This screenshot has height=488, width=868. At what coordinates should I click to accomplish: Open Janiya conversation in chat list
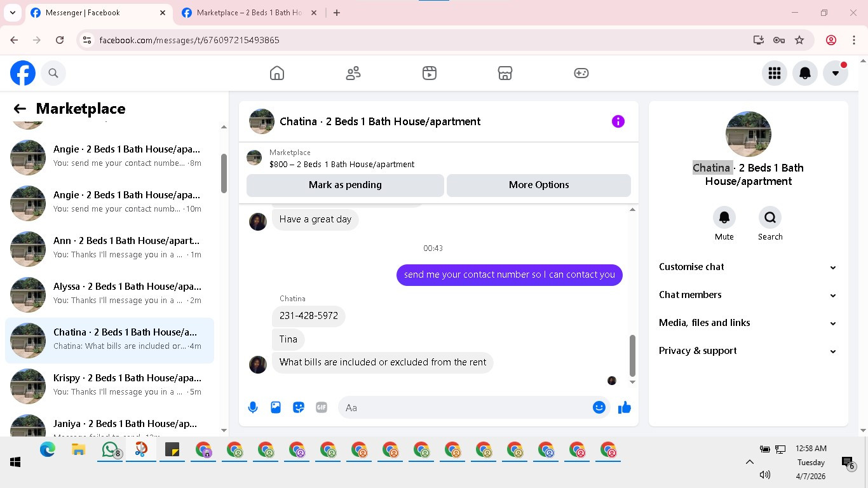tap(109, 423)
